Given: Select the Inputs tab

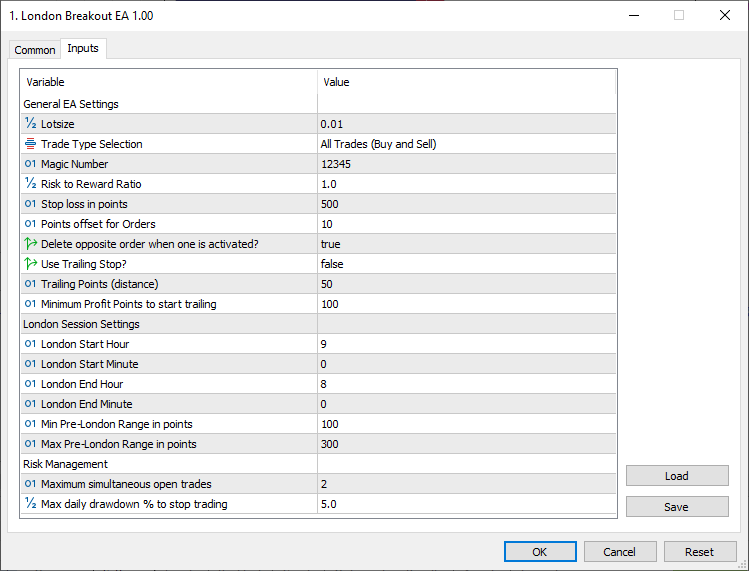Looking at the screenshot, I should 83,48.
